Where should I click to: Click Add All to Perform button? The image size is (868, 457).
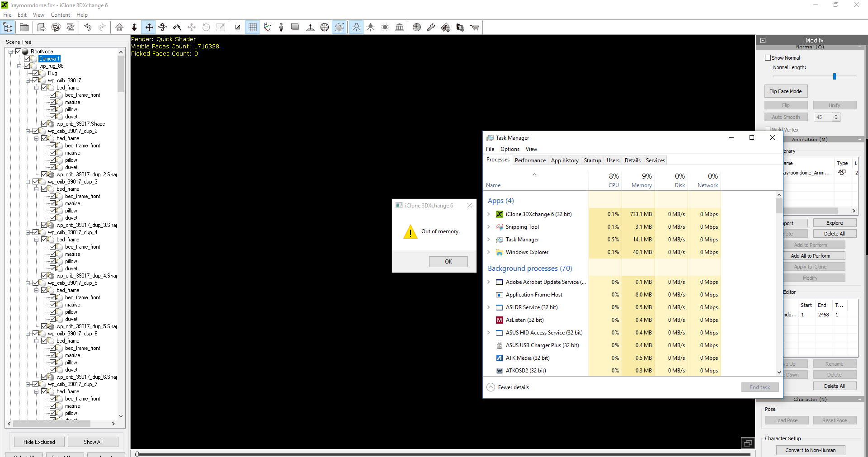[810, 256]
